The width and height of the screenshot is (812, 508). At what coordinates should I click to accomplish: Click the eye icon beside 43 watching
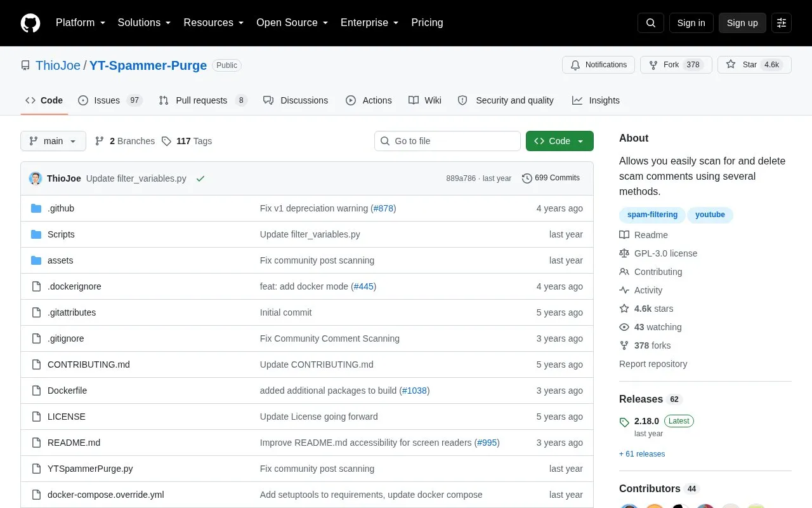[x=624, y=327]
